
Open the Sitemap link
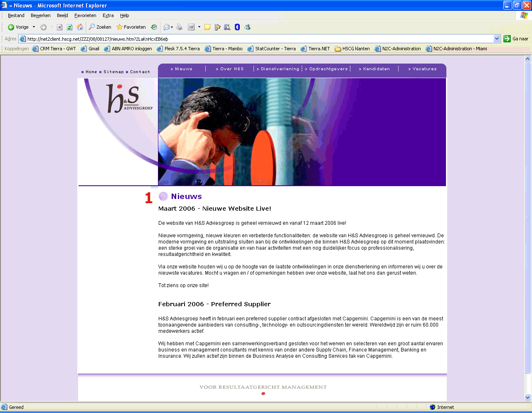tap(113, 72)
